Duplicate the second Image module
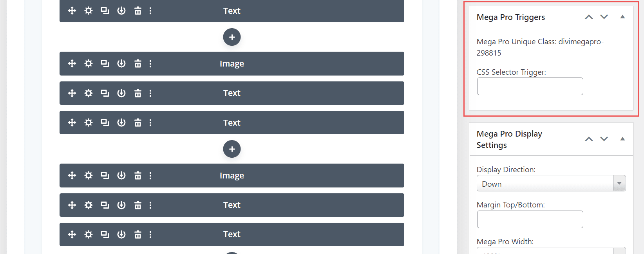This screenshot has width=644, height=254. coord(105,175)
